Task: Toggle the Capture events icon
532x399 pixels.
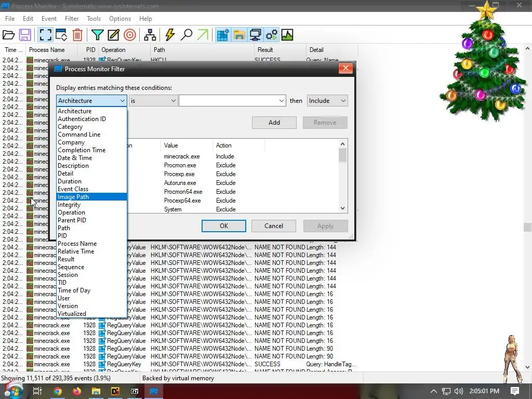Action: [45, 35]
